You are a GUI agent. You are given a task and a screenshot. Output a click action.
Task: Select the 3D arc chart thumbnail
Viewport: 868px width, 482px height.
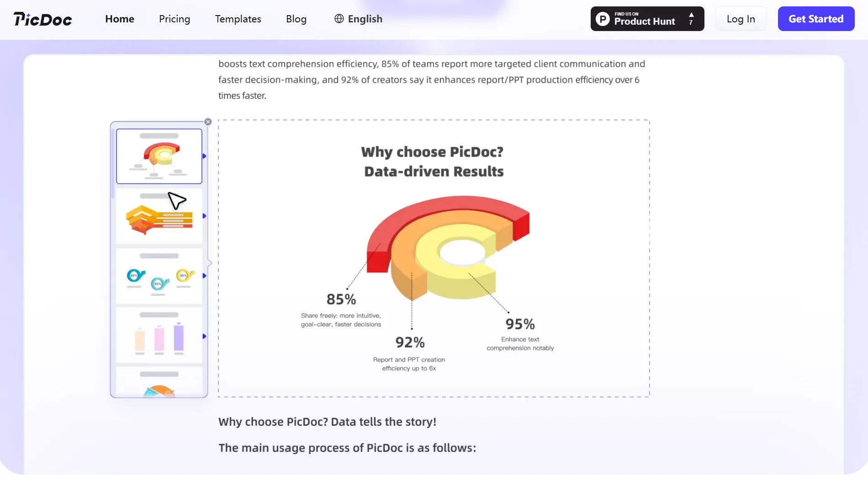159,156
